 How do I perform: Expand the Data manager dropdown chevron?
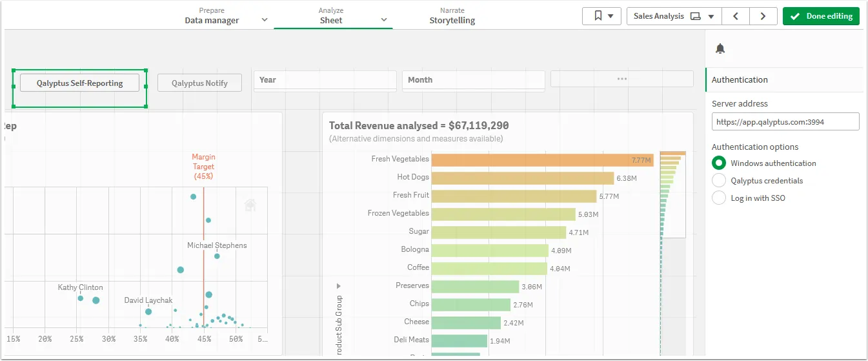pos(264,20)
